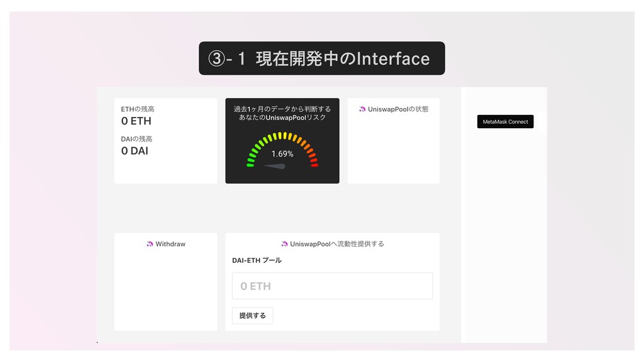644x362 pixels.
Task: Click the ETHの残高 label
Action: coord(138,109)
